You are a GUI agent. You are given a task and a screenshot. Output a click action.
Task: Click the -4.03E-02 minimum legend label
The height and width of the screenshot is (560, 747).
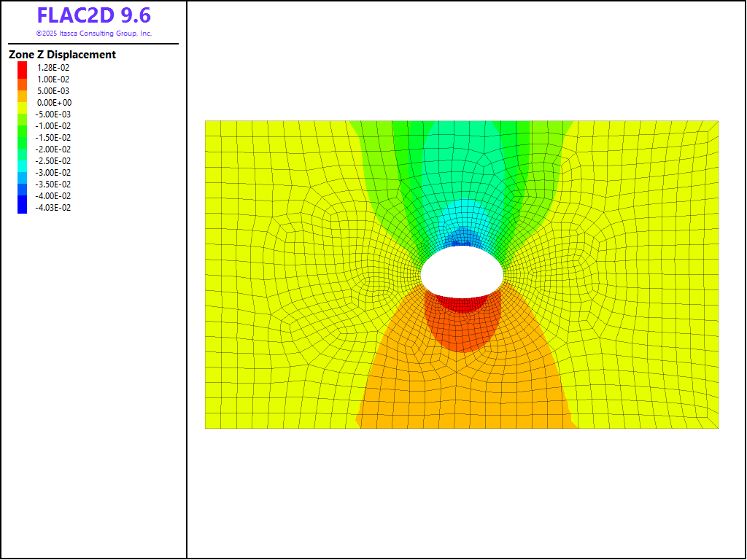pos(54,208)
